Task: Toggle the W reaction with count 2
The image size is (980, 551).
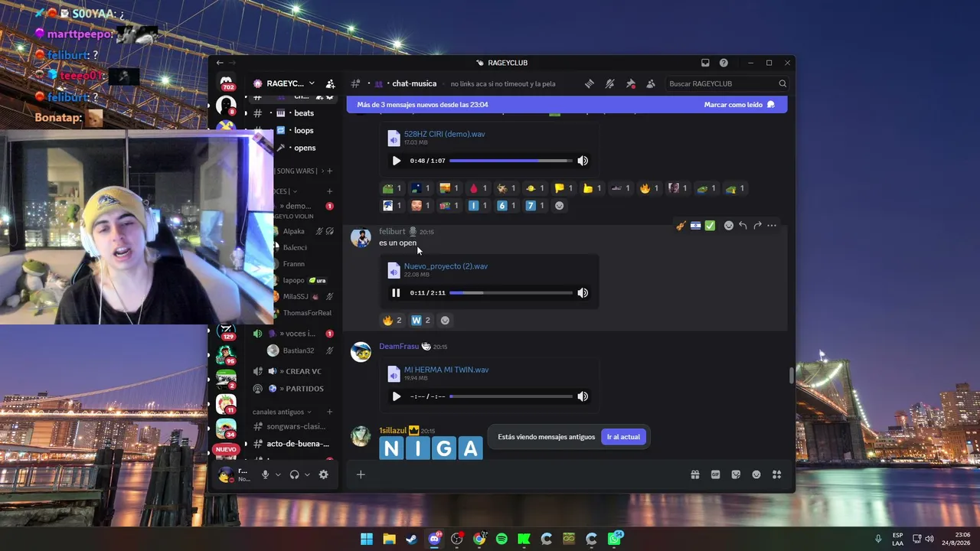Action: [421, 320]
